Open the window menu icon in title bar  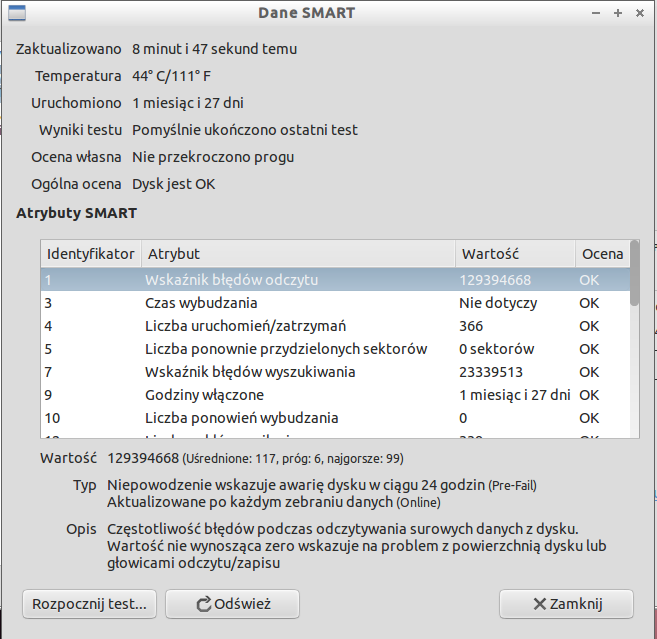point(17,13)
